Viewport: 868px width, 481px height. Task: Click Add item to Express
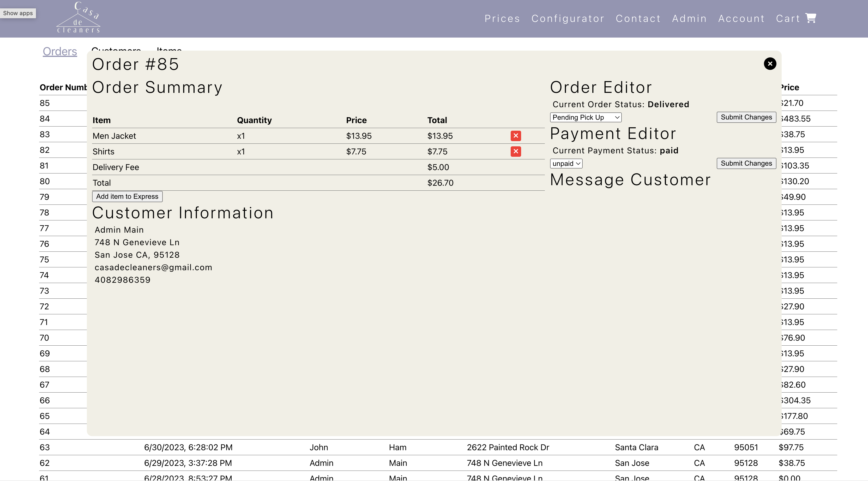[127, 196]
